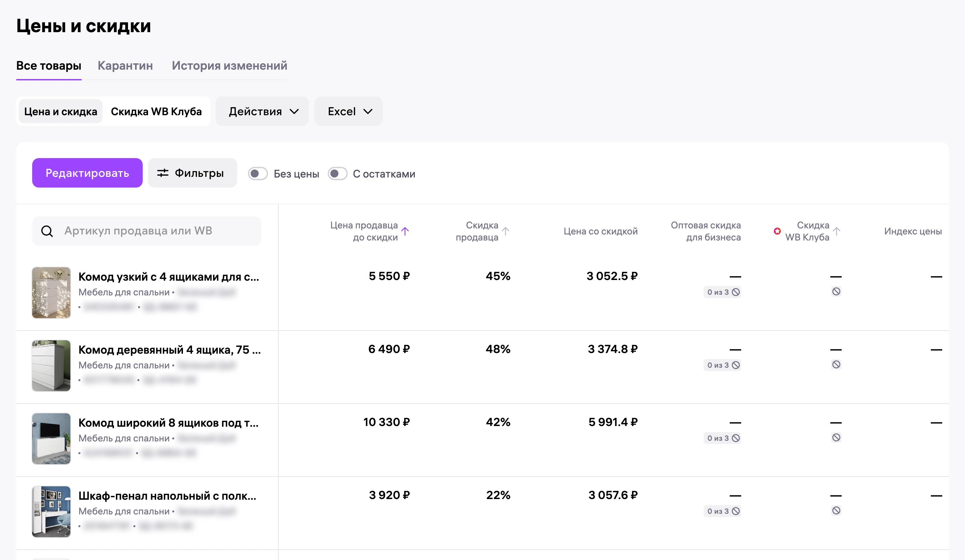Sort by seller discount arrow icon

coord(506,231)
